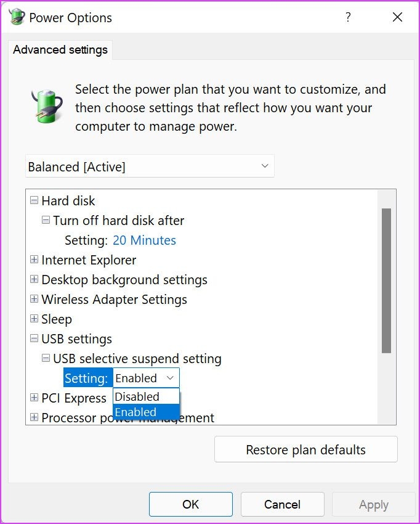Open the Setting value dropdown arrow

click(x=171, y=377)
